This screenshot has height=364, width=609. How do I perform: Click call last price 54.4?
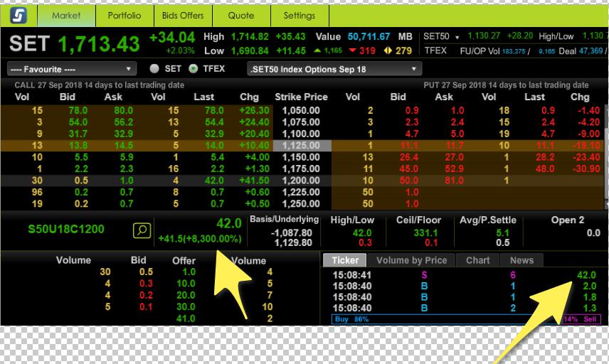[214, 122]
